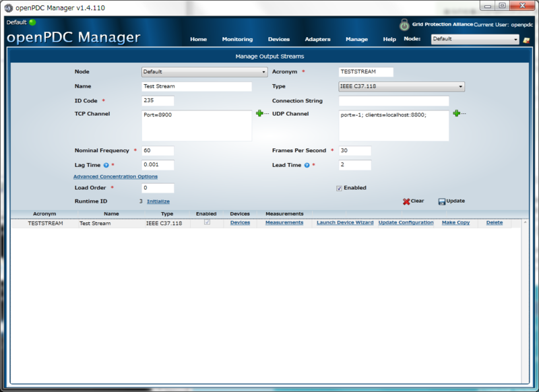Click the Type column header in the grid

tap(167, 214)
